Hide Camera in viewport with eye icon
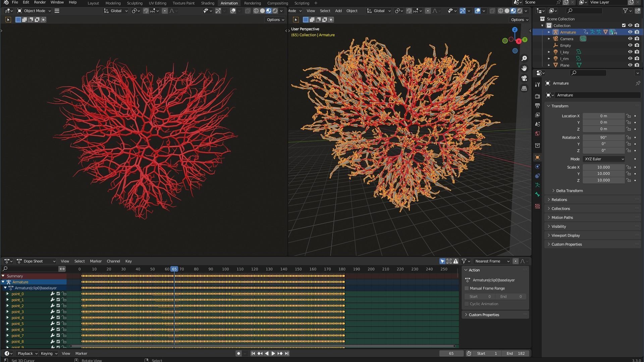 (630, 39)
